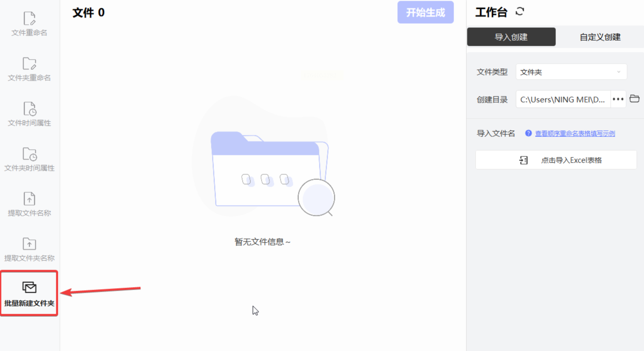The image size is (644, 351).
Task: Click the dropdown chevron in 文件类型 box
Action: 618,72
